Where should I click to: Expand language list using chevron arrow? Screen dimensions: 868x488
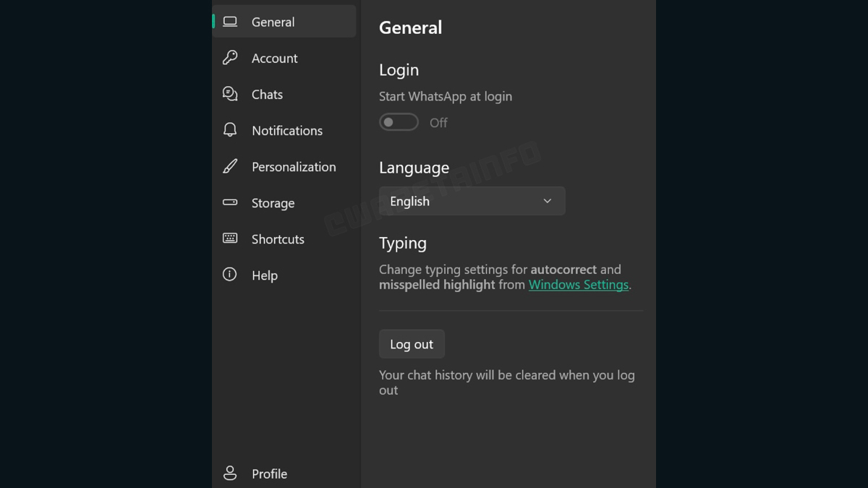pyautogui.click(x=548, y=201)
